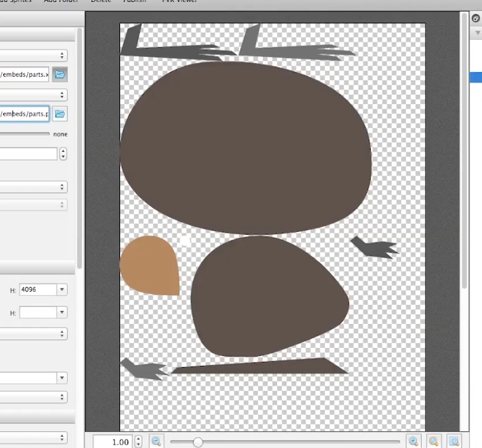
Task: Click into the /embeds/parts.x path field
Action: coord(25,74)
